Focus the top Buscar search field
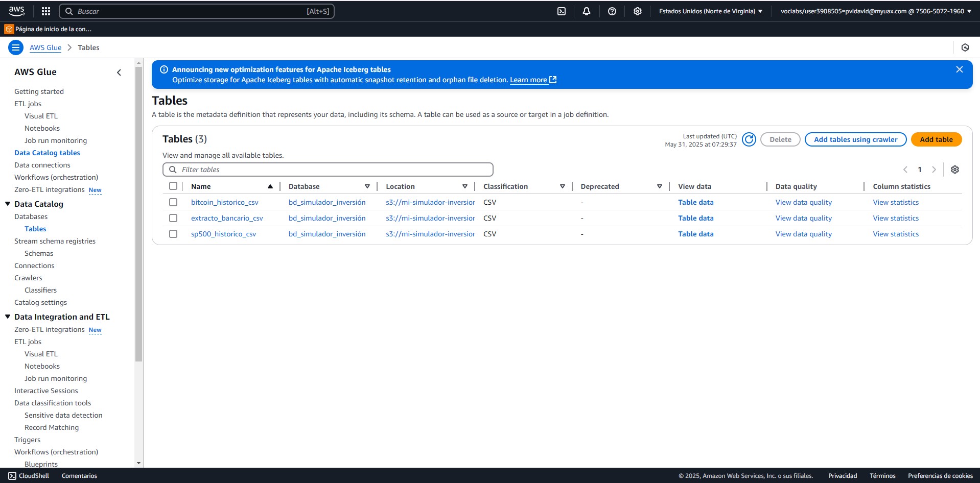 click(197, 11)
